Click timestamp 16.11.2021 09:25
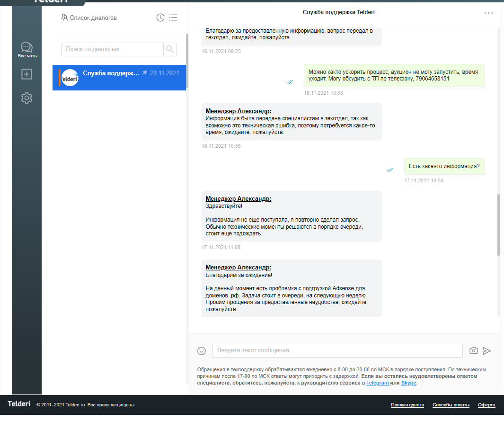 pos(221,51)
